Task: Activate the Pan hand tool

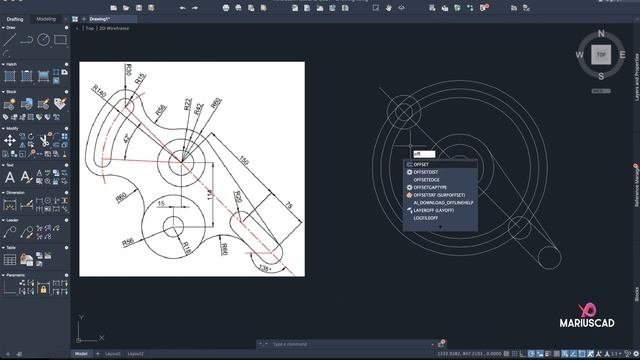Action: 388,8
